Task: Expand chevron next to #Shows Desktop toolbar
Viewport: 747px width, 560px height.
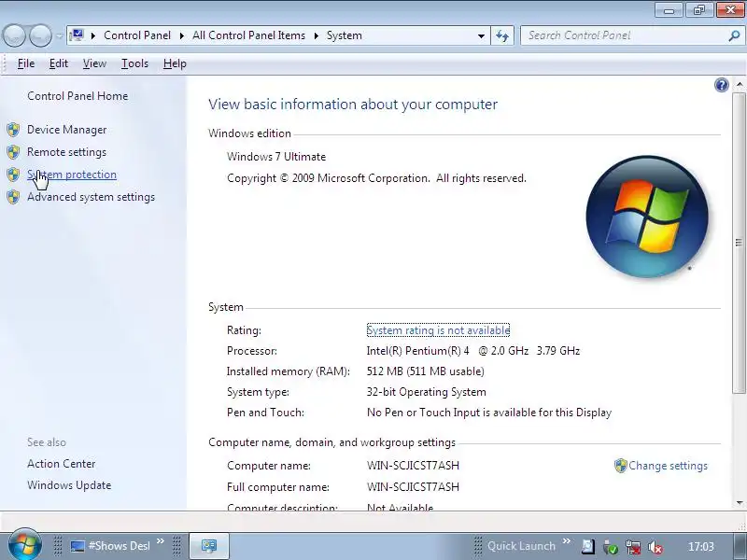Action: point(160,541)
